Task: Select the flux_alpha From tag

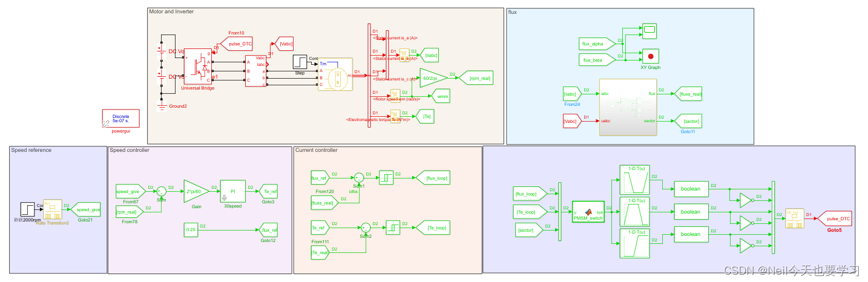Action: click(596, 44)
